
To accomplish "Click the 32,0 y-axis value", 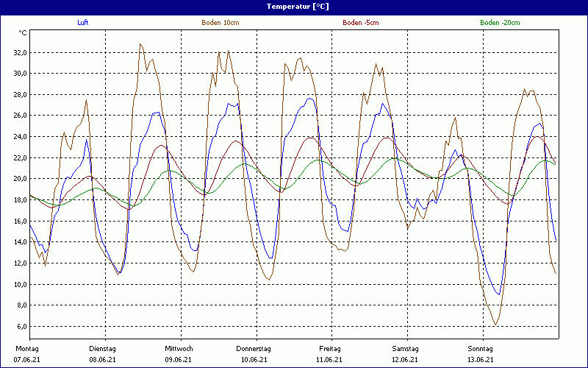I will 20,52.
